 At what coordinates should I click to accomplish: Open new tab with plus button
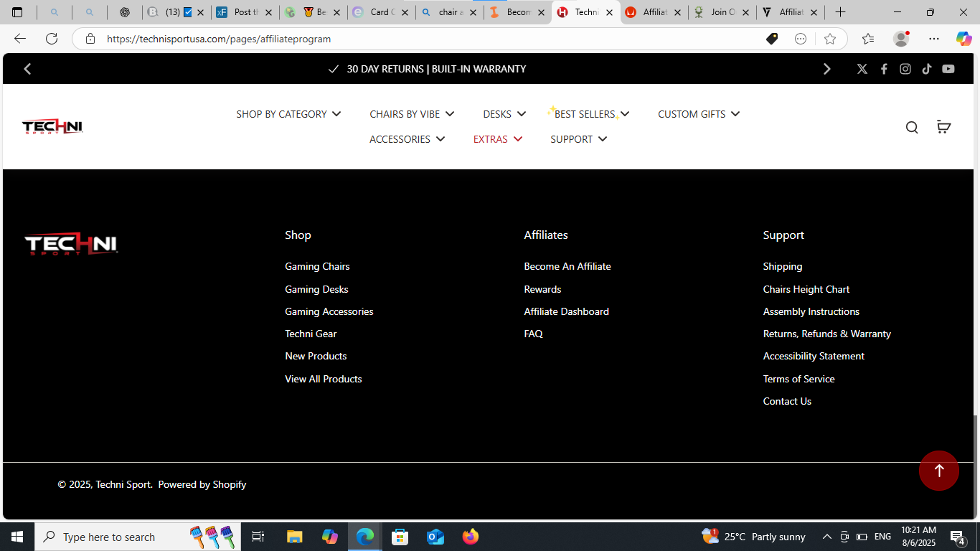click(x=840, y=12)
